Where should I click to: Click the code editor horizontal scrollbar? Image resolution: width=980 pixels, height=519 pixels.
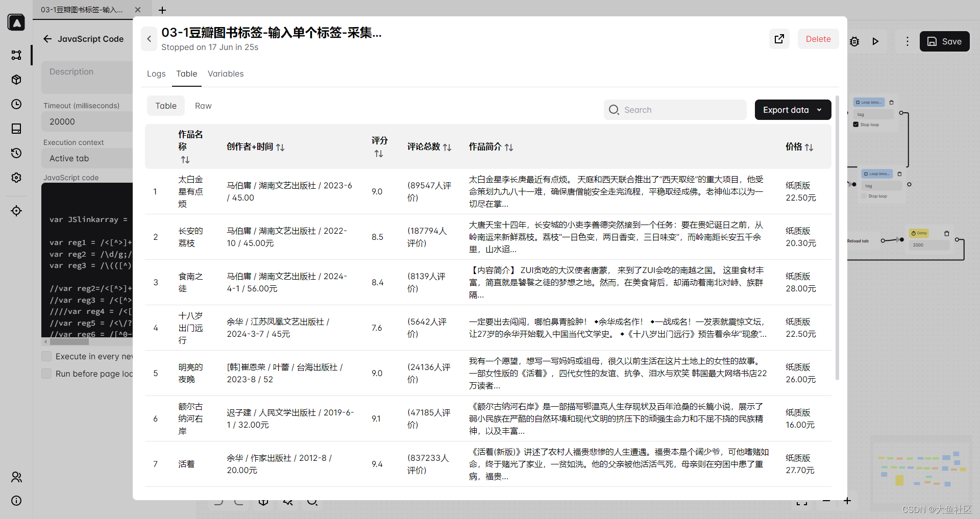coord(69,341)
